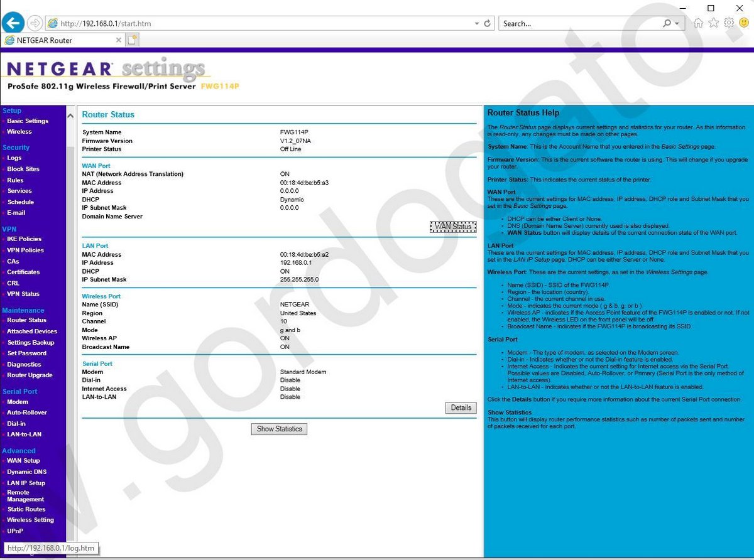The width and height of the screenshot is (754, 560).
Task: Click the Show Statistics button
Action: click(280, 429)
